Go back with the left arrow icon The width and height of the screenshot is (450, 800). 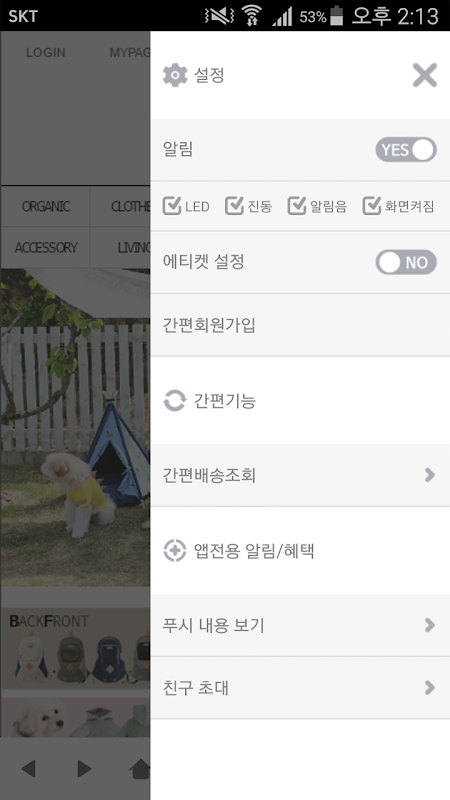click(x=29, y=768)
